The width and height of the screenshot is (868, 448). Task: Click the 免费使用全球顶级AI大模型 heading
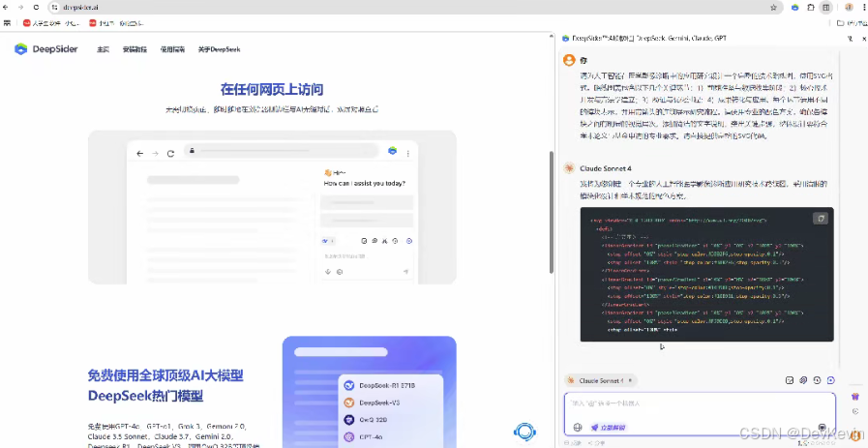coord(165,375)
